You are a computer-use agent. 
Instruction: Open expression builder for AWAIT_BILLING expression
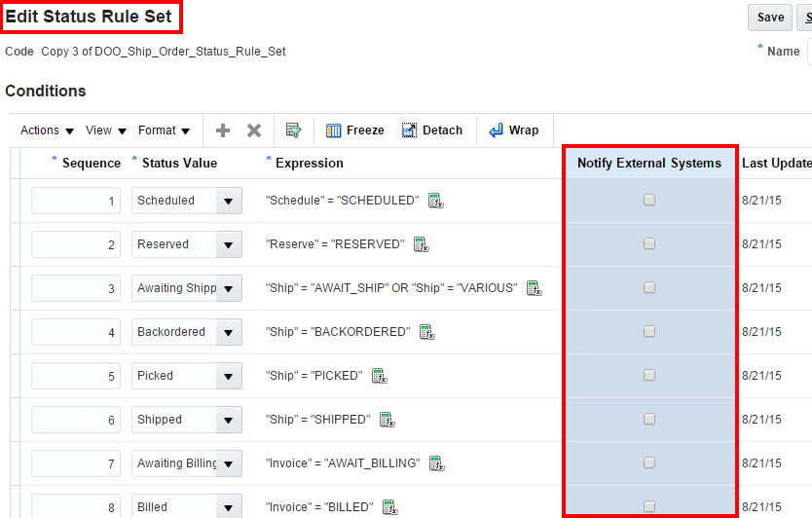point(437,463)
